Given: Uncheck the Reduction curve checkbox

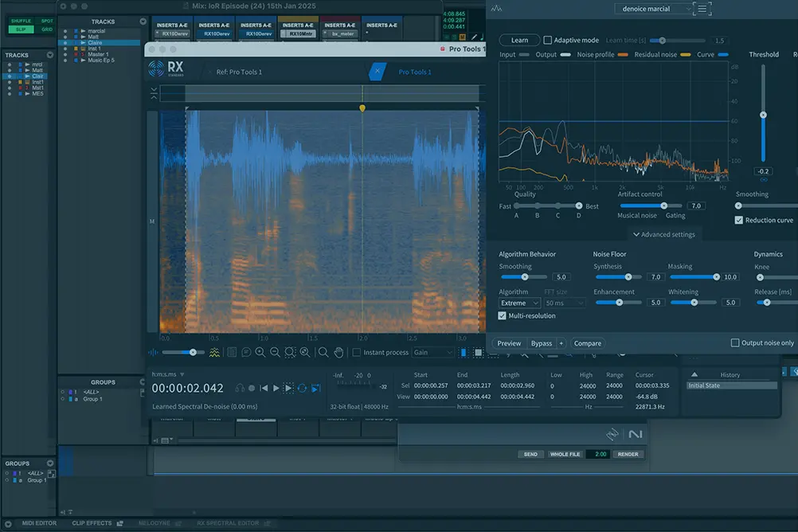Looking at the screenshot, I should (x=738, y=220).
